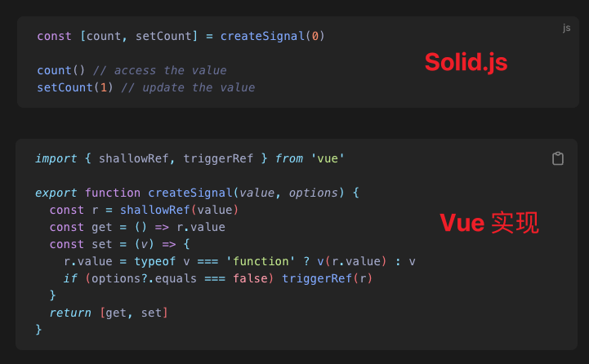
Task: Click the r.value getter expression
Action: pos(201,227)
